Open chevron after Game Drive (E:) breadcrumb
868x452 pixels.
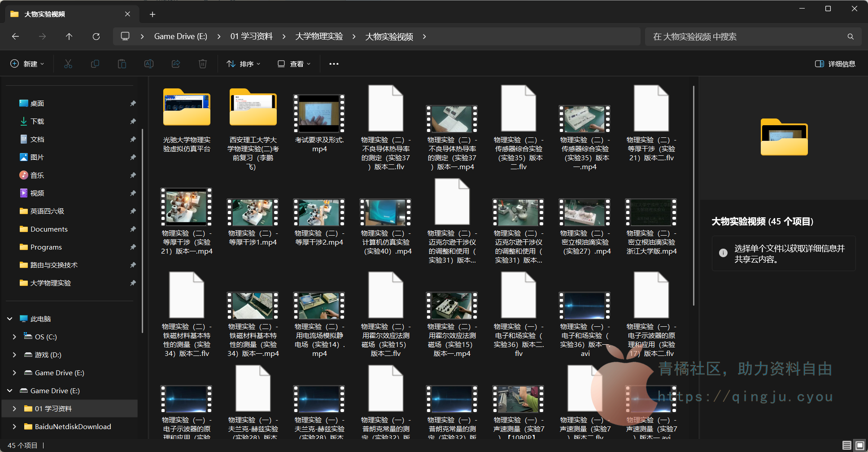(x=219, y=36)
